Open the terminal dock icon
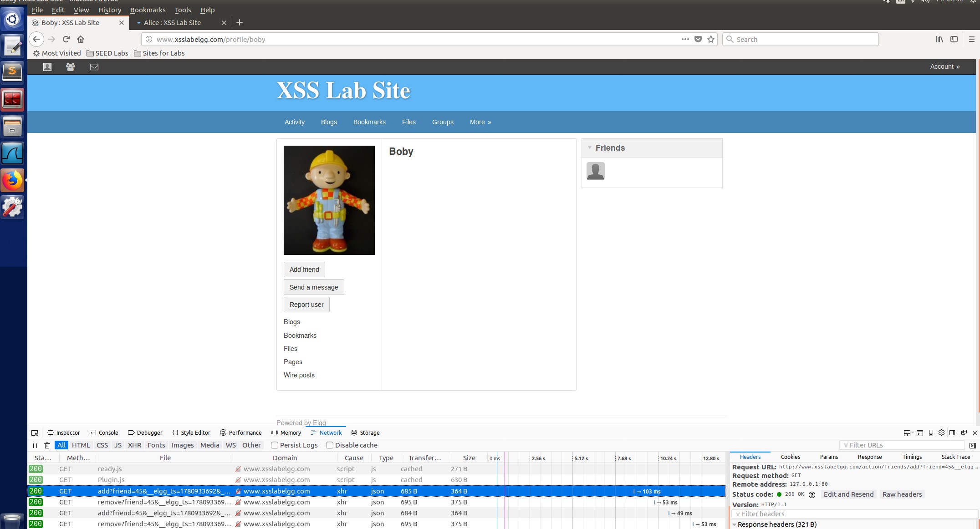This screenshot has height=529, width=980. pos(12,99)
